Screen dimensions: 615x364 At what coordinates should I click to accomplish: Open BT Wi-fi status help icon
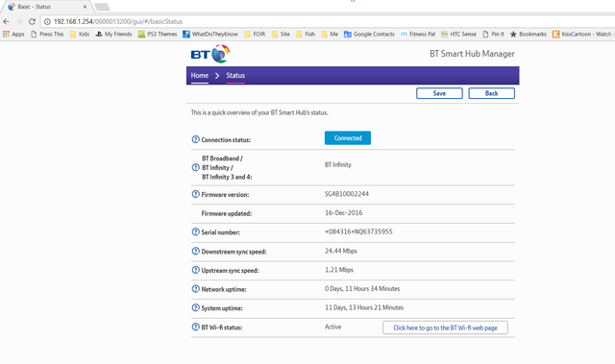[x=195, y=327]
